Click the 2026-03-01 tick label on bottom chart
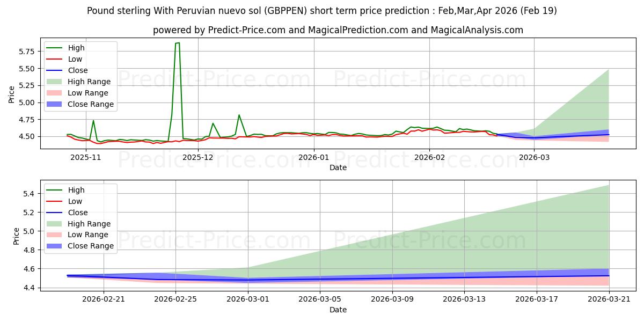The width and height of the screenshot is (644, 322). [248, 299]
